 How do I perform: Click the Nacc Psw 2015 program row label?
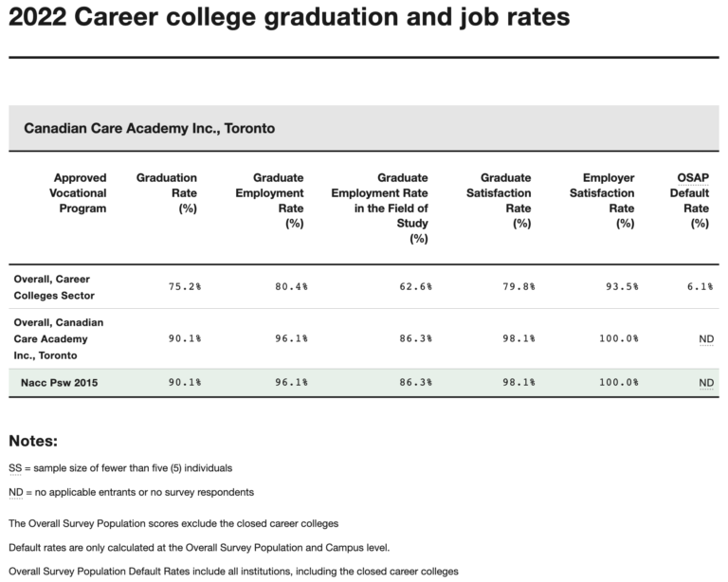60,383
